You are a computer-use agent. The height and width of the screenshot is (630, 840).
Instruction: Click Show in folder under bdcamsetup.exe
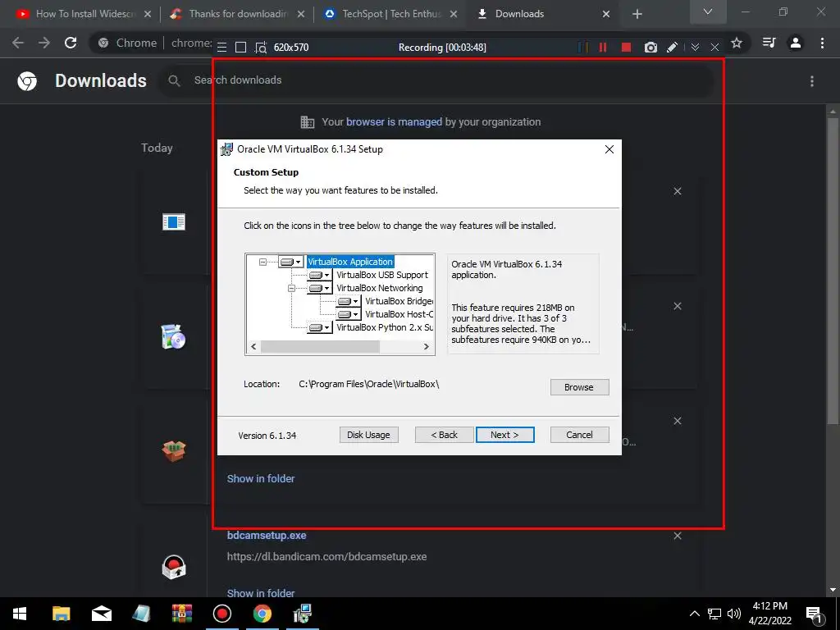pyautogui.click(x=260, y=594)
